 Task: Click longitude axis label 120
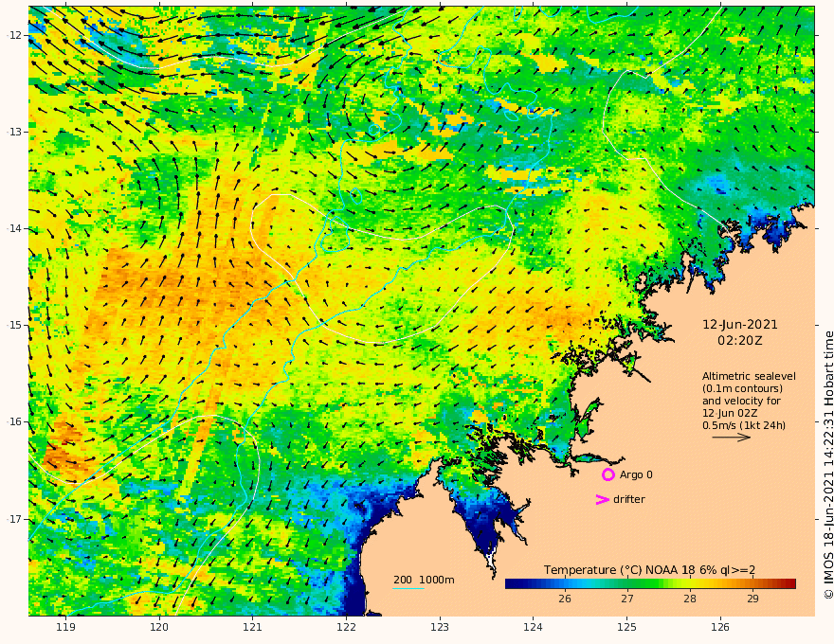159,628
